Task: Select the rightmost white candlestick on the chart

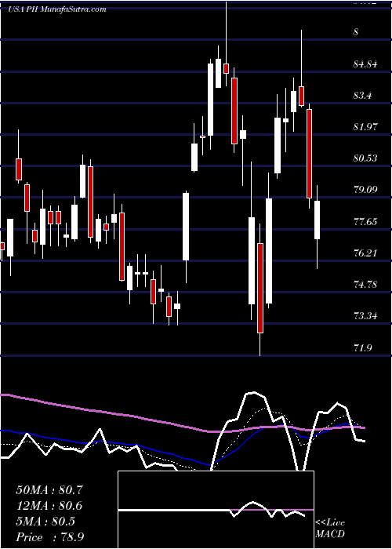Action: (317, 220)
